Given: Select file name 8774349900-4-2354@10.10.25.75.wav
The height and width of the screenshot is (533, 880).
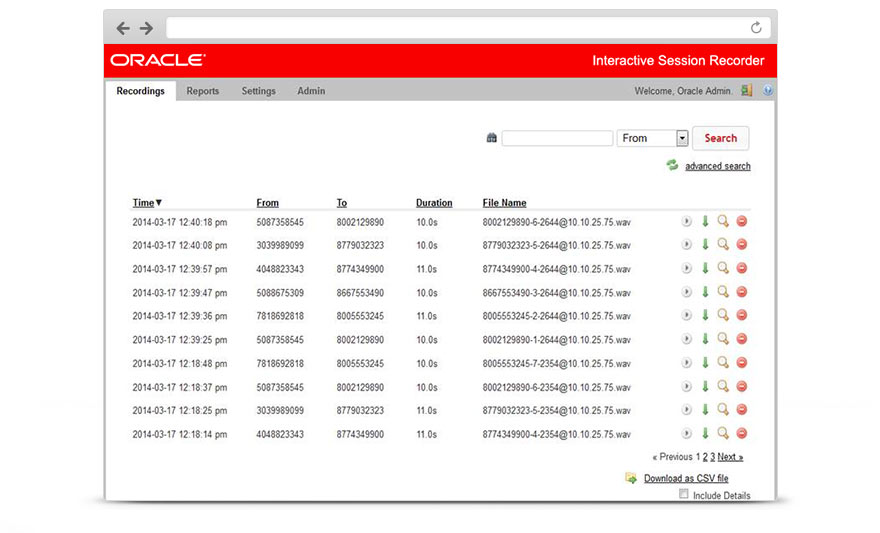Looking at the screenshot, I should click(x=557, y=434).
